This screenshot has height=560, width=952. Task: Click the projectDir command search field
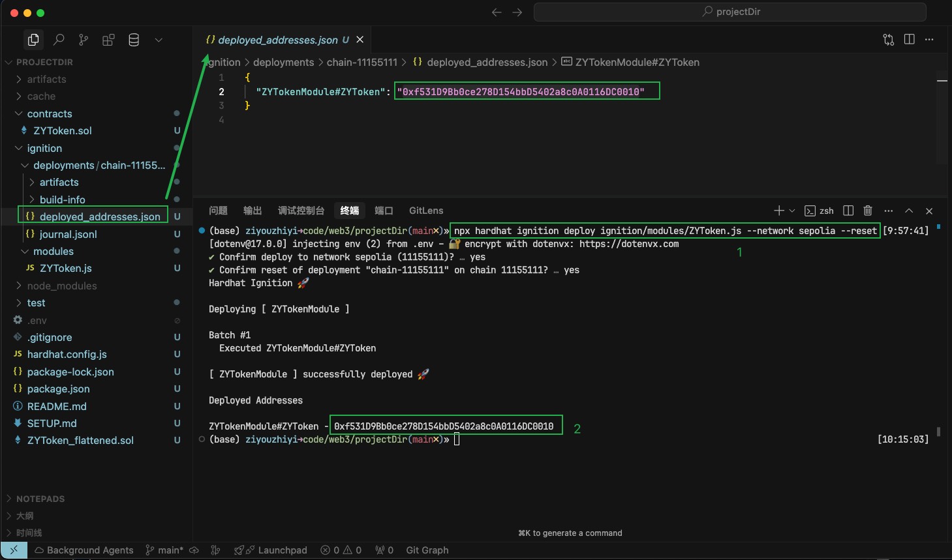click(x=730, y=12)
